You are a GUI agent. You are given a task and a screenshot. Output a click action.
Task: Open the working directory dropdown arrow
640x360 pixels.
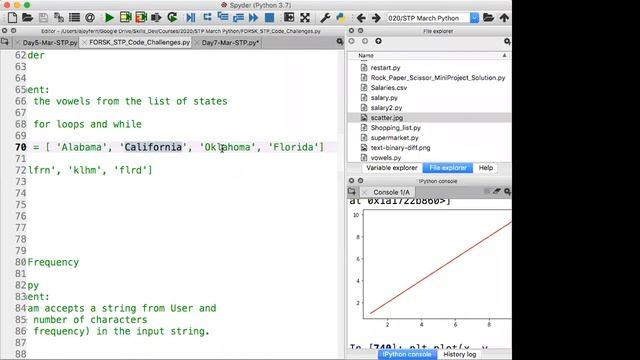pyautogui.click(x=474, y=18)
